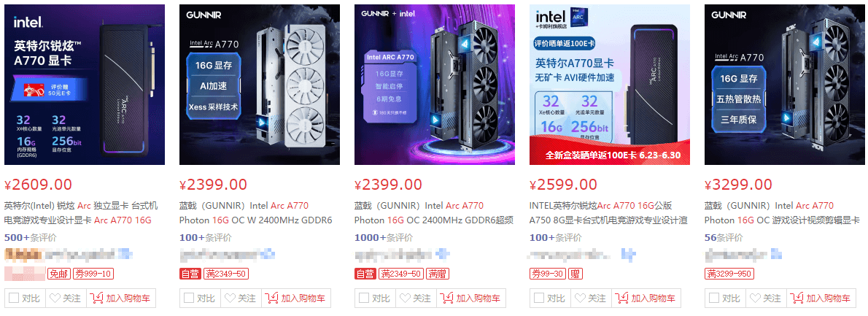
Task: Add the 1000+ reviews GUNNIR card to cart
Action: 471,298
